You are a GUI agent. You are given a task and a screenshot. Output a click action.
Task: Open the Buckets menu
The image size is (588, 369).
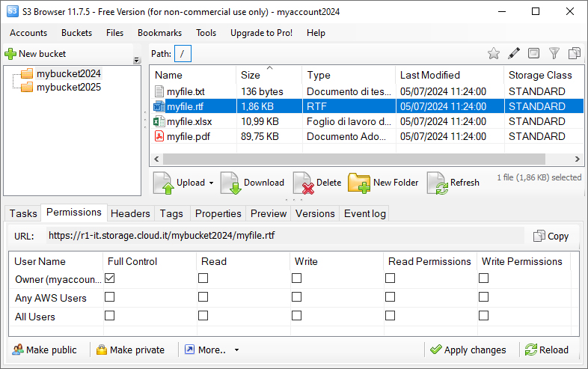76,33
